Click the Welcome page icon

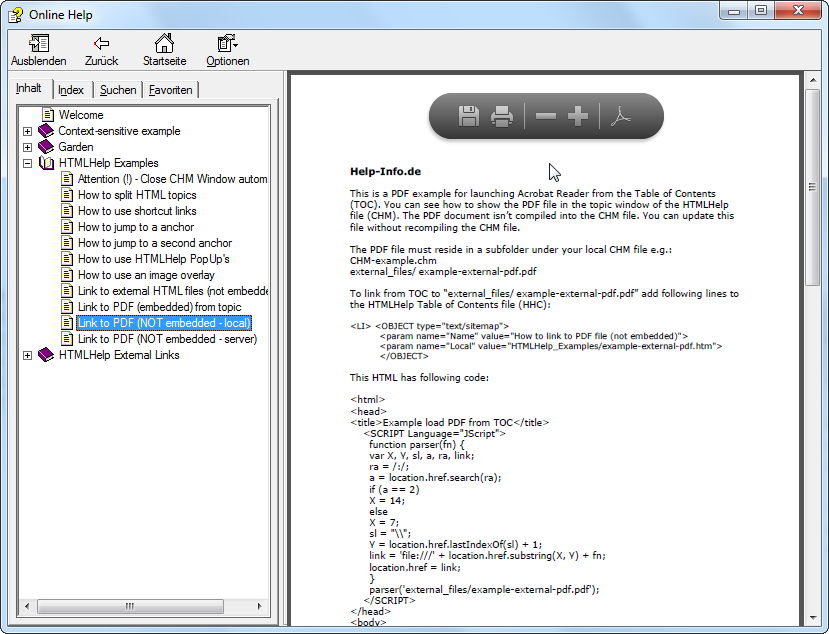pos(48,115)
